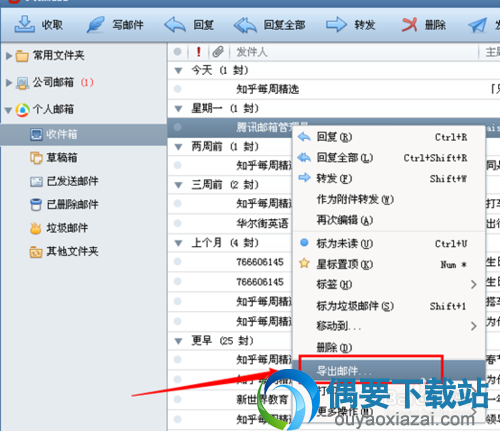
Task: Choose 导出邮件... in context menu
Action: pyautogui.click(x=389, y=370)
